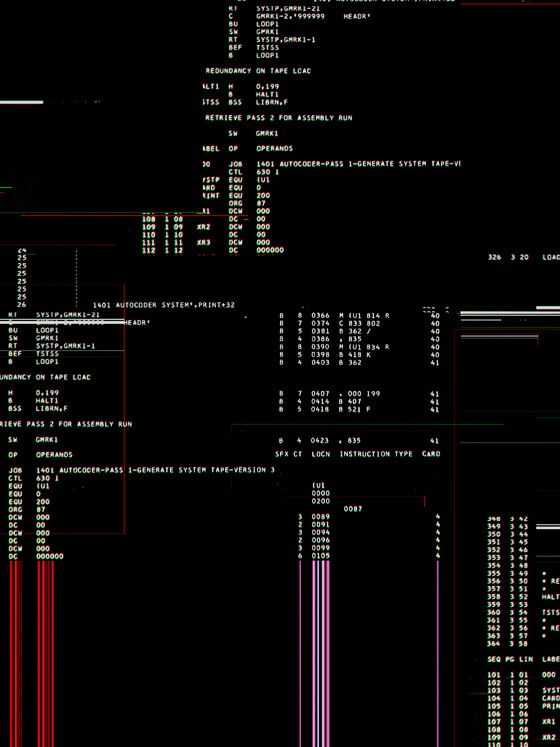Select the LOCN column header
Image resolution: width=560 pixels, height=747 pixels.
click(321, 454)
